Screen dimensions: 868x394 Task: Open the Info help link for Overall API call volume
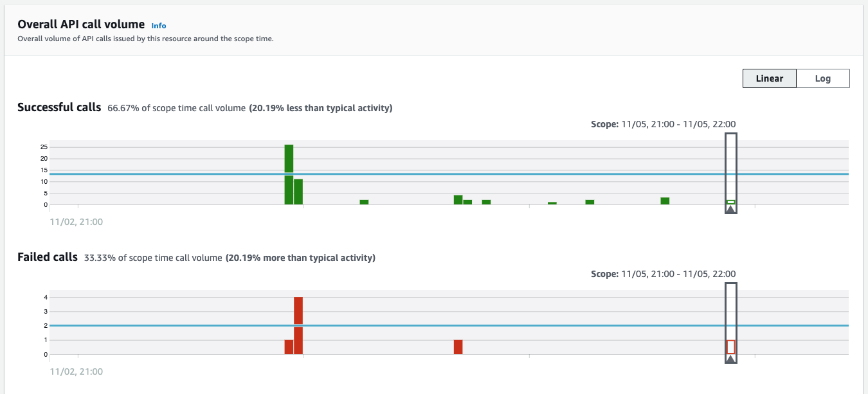click(x=158, y=26)
